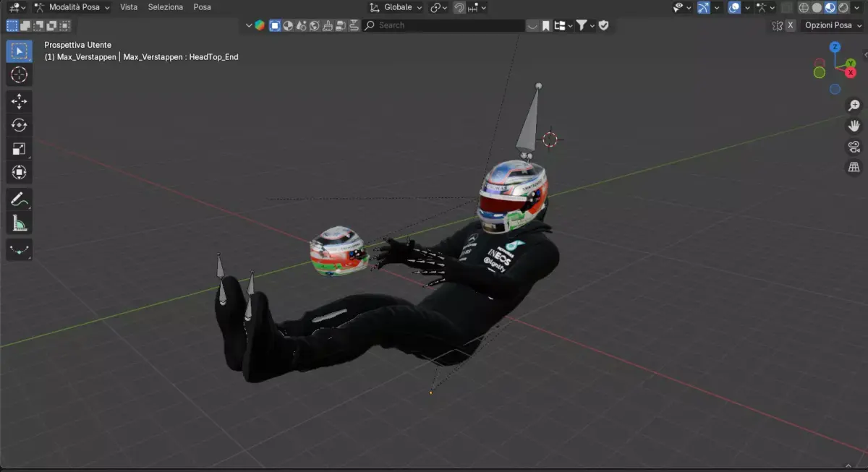868x472 pixels.
Task: Open the display layout dropdown near search
Action: point(564,25)
